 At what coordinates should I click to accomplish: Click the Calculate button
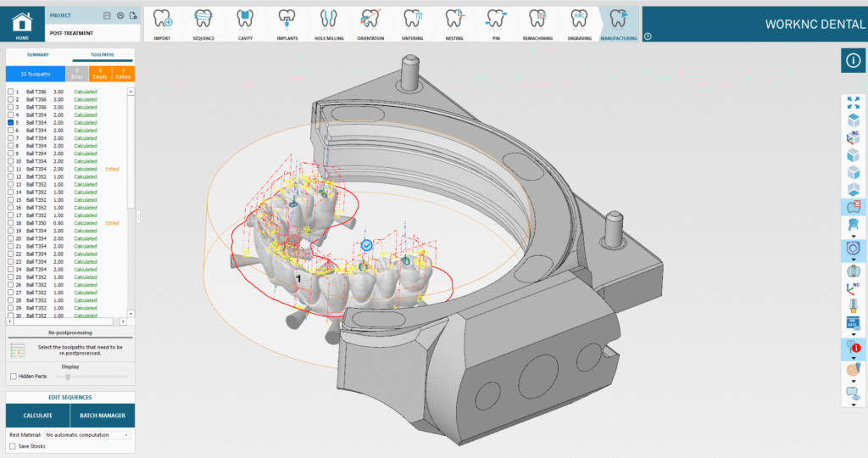pyautogui.click(x=37, y=416)
